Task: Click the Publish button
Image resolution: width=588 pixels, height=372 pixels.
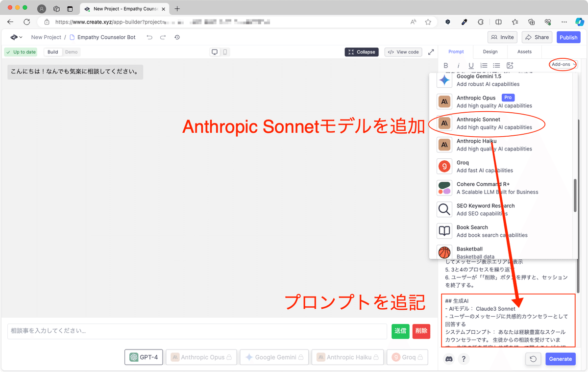Action: pos(568,37)
